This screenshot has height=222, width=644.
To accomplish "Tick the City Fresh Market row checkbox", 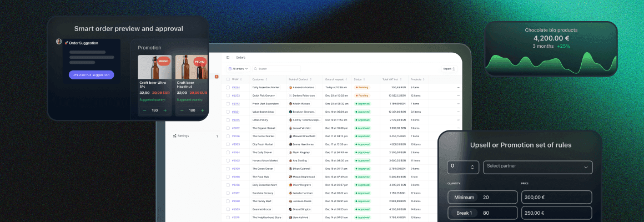I will coord(228,144).
